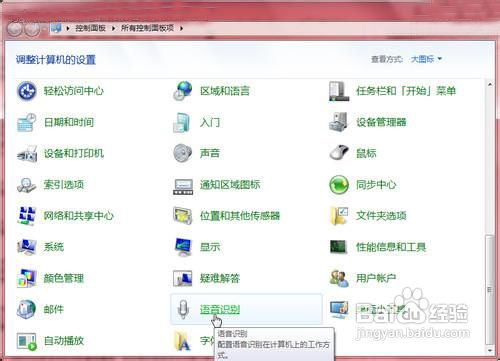Open the 颜色管理 link
Image resolution: width=500 pixels, height=361 pixels.
tap(64, 278)
